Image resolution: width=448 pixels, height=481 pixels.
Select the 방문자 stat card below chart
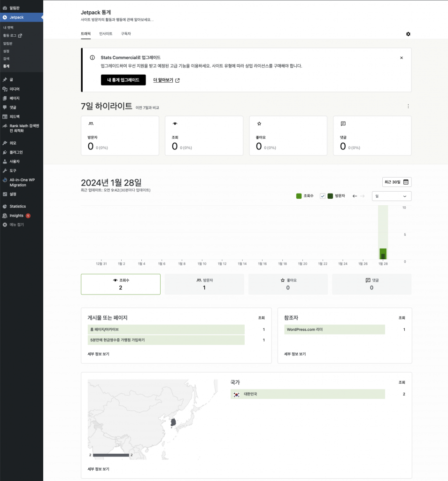pyautogui.click(x=204, y=284)
